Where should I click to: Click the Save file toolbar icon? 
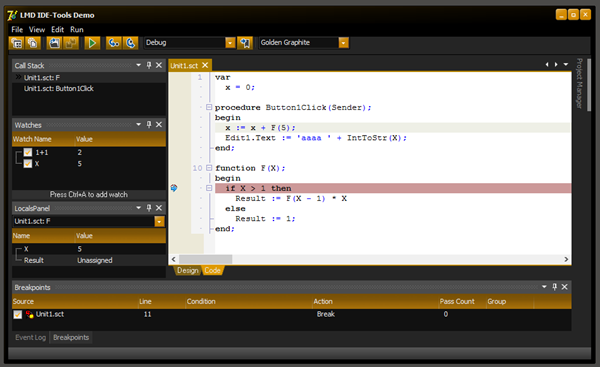pos(54,43)
